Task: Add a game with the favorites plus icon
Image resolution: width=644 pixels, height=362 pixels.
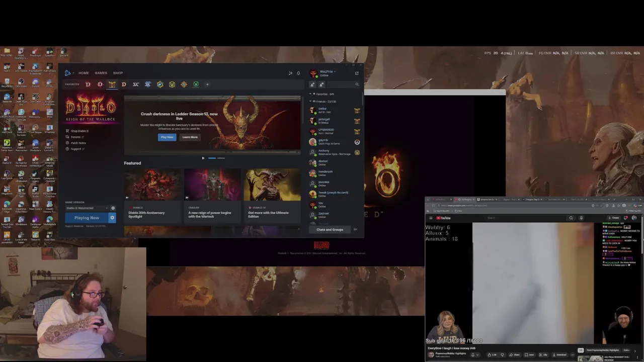Action: 207,84
